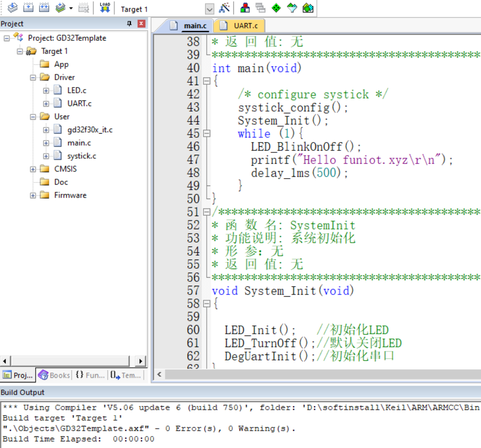Expand the main.c file node in tree
This screenshot has width=481, height=448.
click(46, 143)
